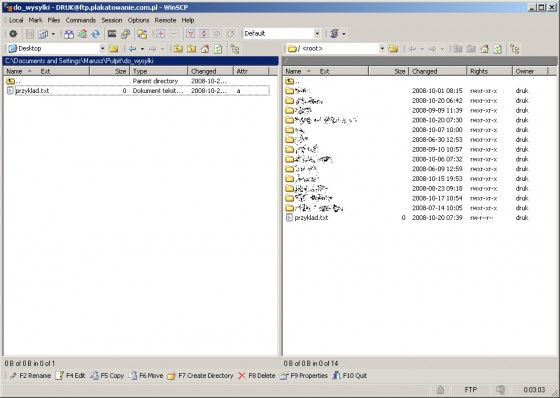
Task: Refresh the local panel
Action: point(218,49)
